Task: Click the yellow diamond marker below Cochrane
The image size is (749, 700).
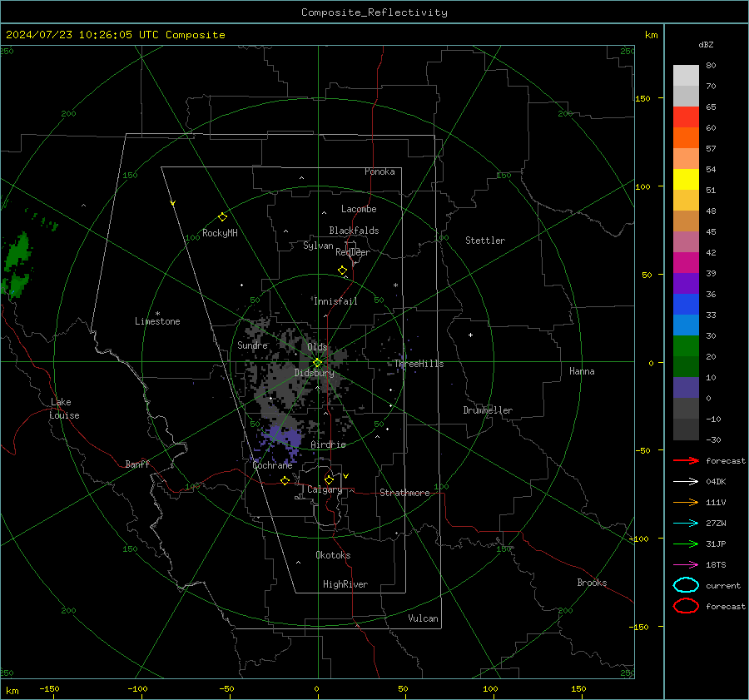Action: pos(285,480)
